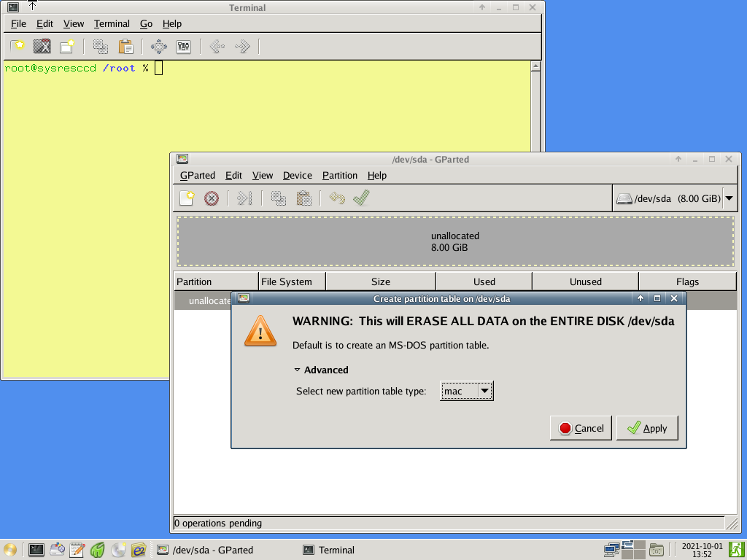Select the unallocated 8.00 GiB disk graphic

pyautogui.click(x=455, y=241)
